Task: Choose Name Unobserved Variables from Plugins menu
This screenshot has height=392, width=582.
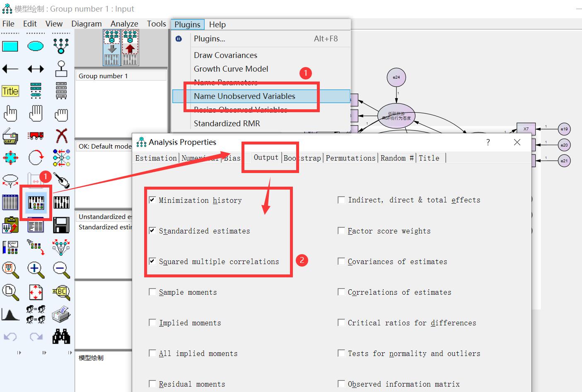Action: (244, 96)
